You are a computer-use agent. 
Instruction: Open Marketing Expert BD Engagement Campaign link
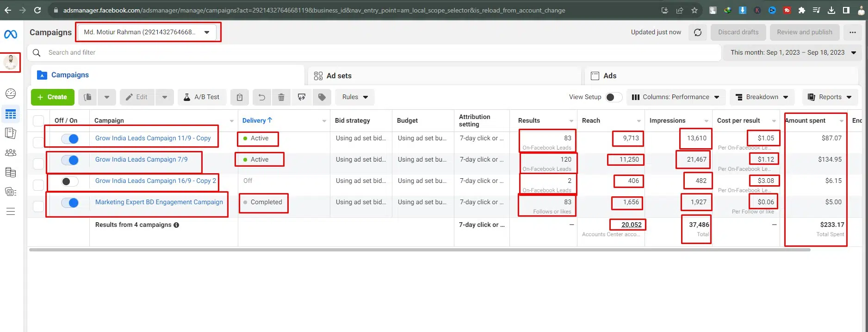(x=159, y=202)
